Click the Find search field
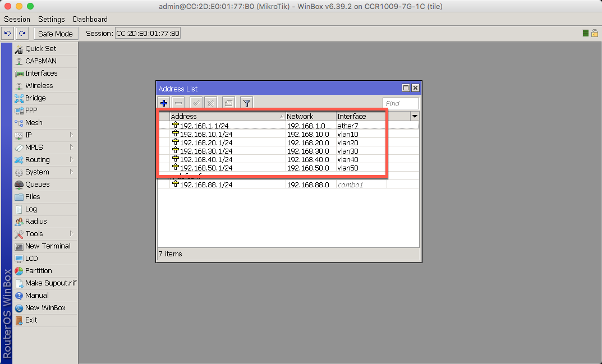The image size is (602, 364). click(401, 103)
